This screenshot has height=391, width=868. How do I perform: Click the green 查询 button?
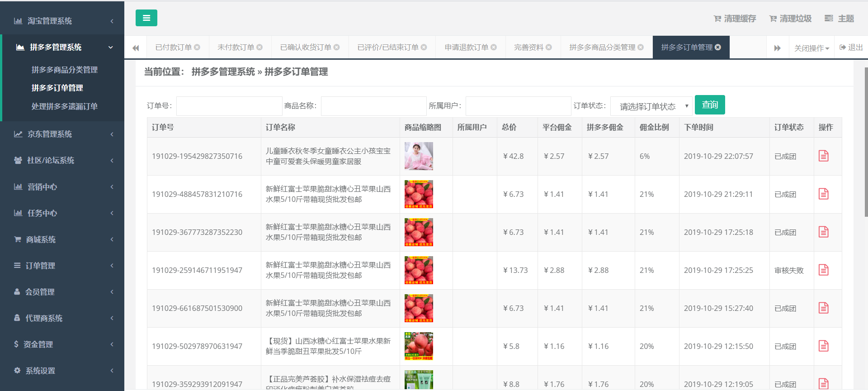click(710, 105)
